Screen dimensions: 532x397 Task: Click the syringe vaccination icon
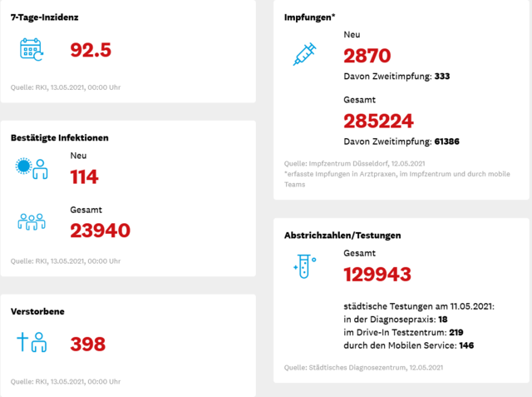coord(304,54)
